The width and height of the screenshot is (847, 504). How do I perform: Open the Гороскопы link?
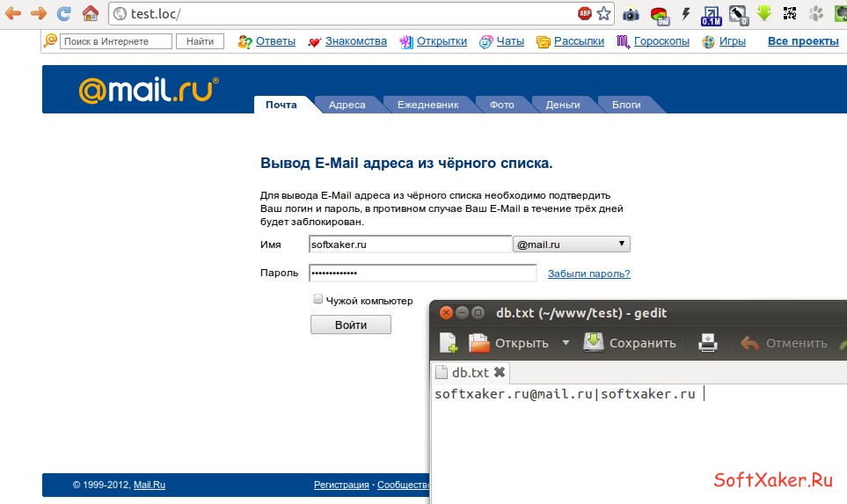661,41
